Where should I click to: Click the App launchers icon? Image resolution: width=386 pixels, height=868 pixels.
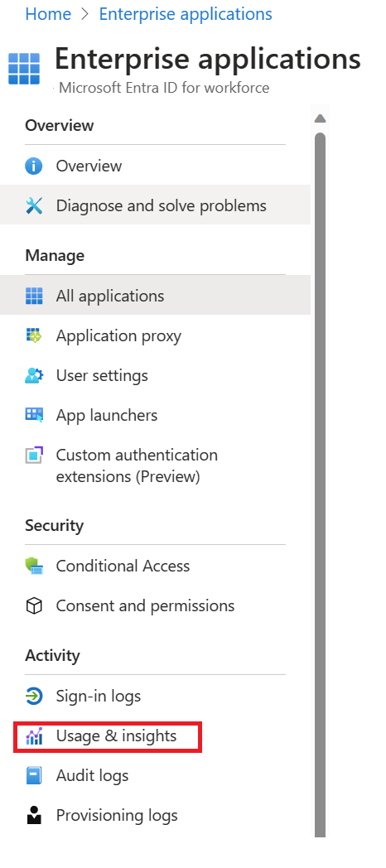[x=34, y=415]
